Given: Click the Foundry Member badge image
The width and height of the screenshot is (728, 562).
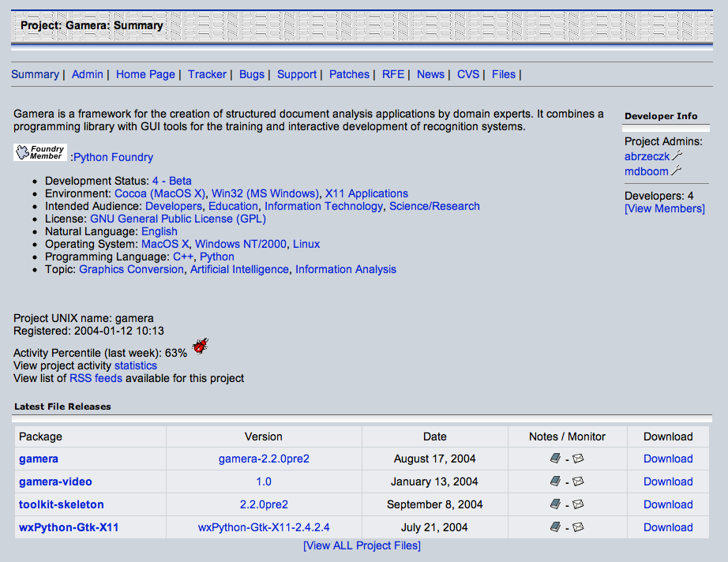Looking at the screenshot, I should click(40, 152).
